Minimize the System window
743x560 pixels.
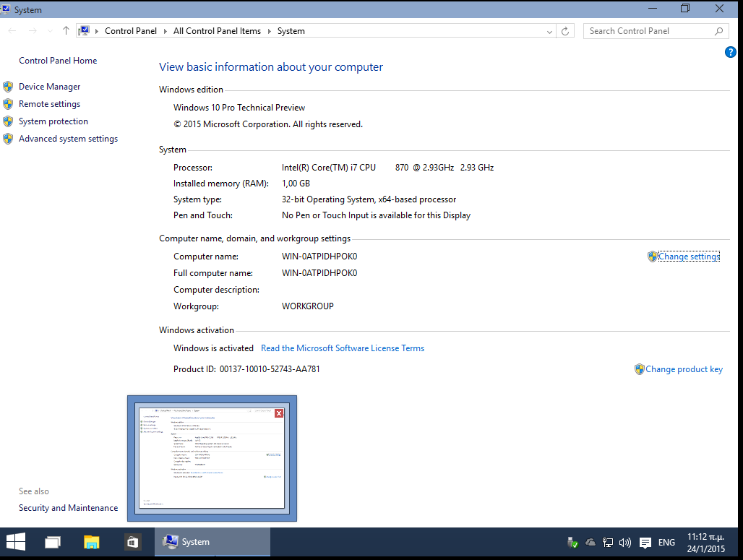coord(653,9)
